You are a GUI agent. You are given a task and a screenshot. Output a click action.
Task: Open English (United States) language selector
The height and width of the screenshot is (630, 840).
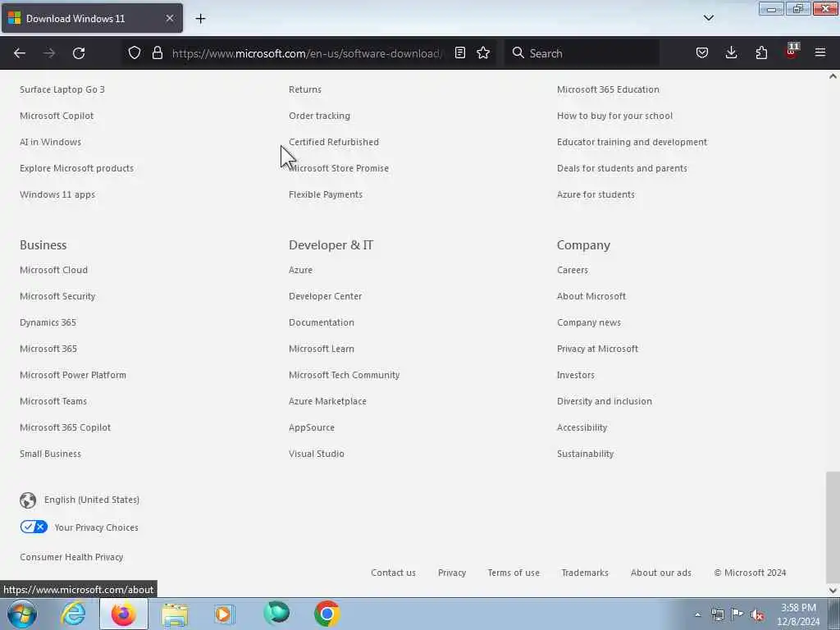(92, 500)
